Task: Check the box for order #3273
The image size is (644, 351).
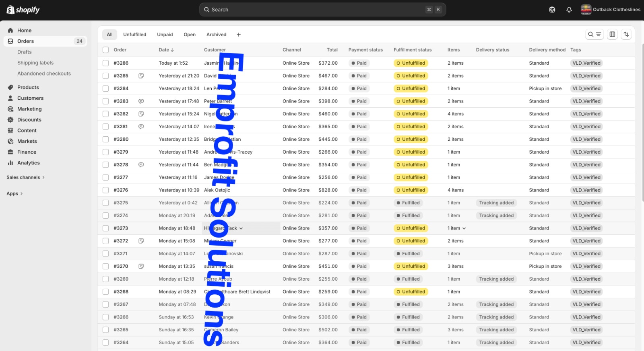Action: (x=105, y=228)
